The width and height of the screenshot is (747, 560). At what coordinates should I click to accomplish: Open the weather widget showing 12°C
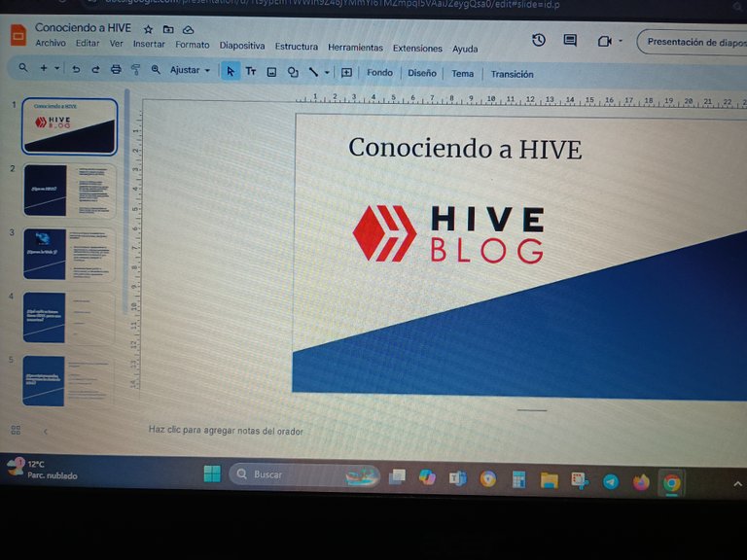coord(42,469)
